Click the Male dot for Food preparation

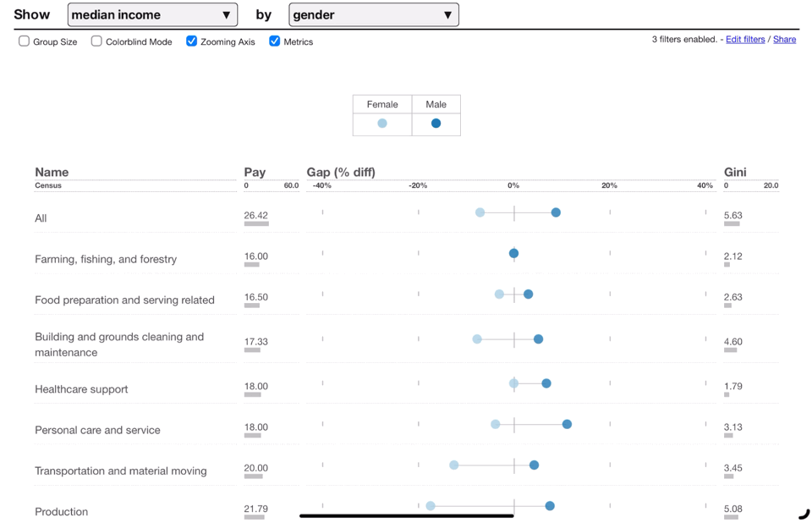coord(528,294)
